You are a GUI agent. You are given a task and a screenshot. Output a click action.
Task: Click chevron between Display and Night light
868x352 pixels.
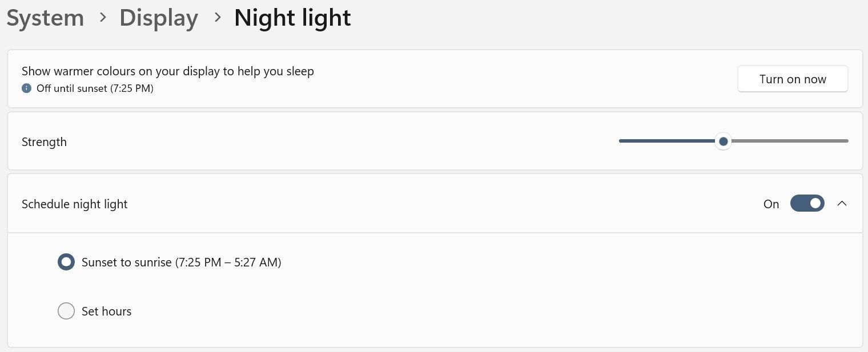click(218, 18)
